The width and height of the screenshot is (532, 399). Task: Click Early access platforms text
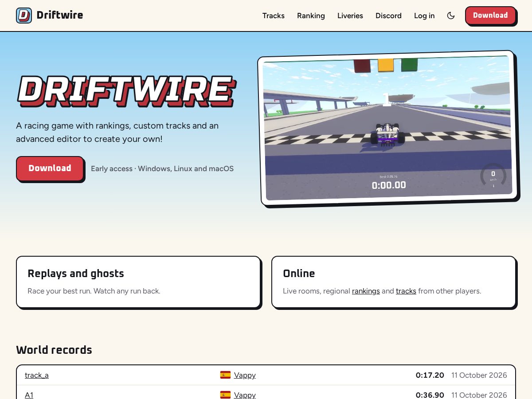[162, 168]
